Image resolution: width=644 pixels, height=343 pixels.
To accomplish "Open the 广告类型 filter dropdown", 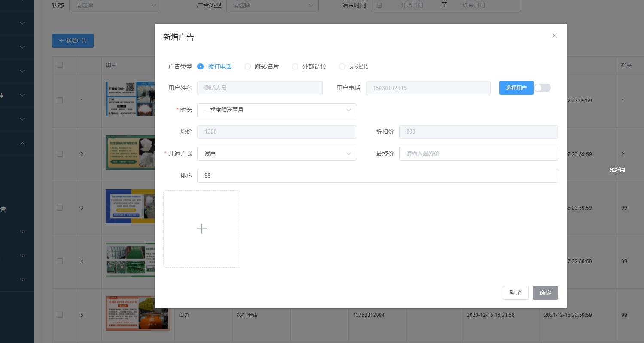I will coord(272,5).
